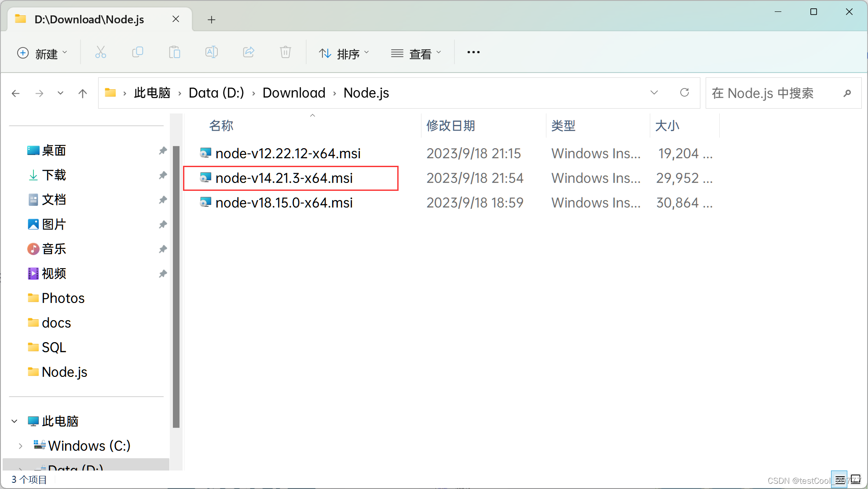This screenshot has width=868, height=489.
Task: Open Download folder from breadcrumb path
Action: 293,93
